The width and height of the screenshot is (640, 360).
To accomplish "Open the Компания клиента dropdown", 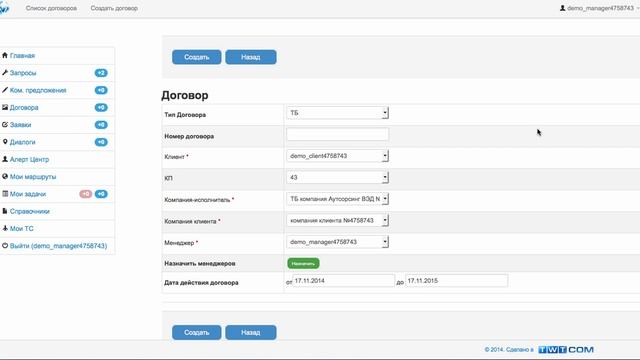I will (338, 220).
